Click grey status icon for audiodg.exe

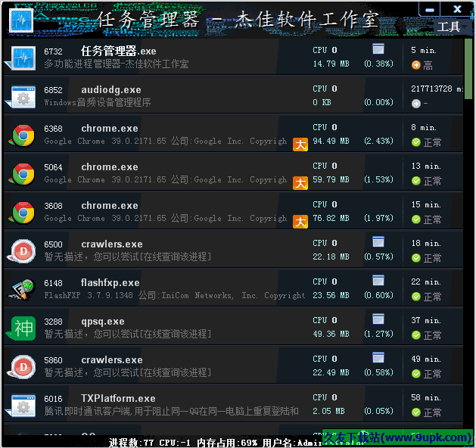pyautogui.click(x=416, y=104)
